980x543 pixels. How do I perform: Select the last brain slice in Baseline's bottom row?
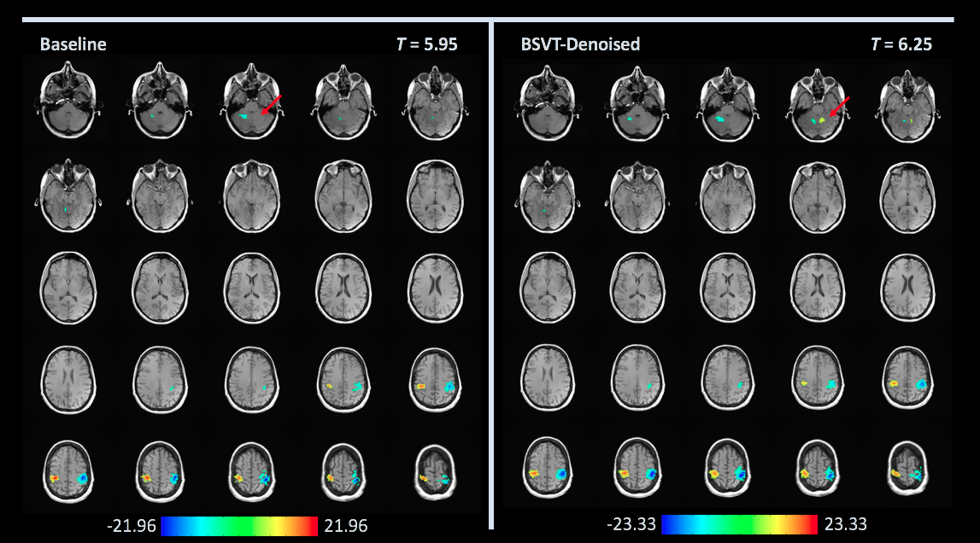437,474
